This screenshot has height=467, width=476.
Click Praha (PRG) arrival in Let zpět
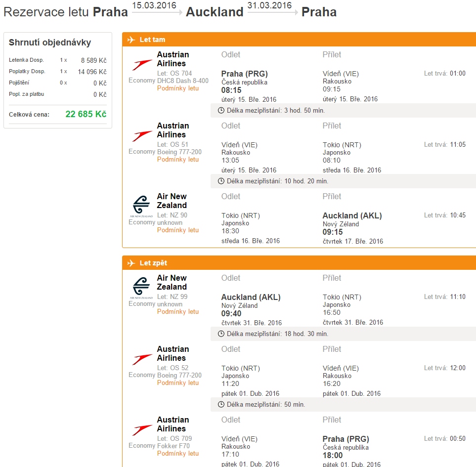(x=346, y=439)
